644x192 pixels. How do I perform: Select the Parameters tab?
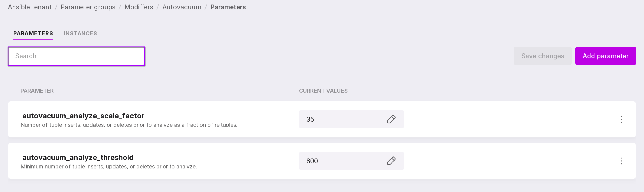pyautogui.click(x=33, y=34)
